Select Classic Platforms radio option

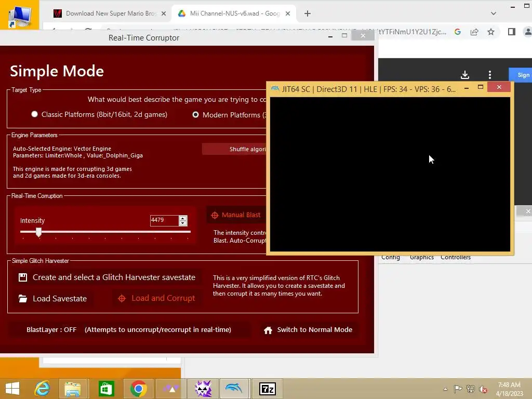pyautogui.click(x=34, y=114)
